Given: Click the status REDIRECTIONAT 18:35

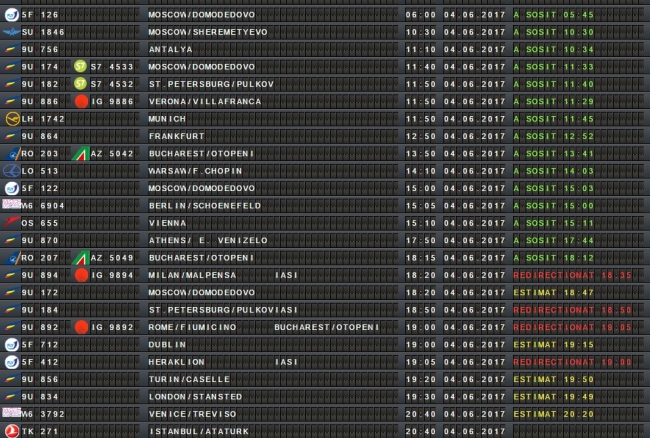Looking at the screenshot, I should click(572, 275).
